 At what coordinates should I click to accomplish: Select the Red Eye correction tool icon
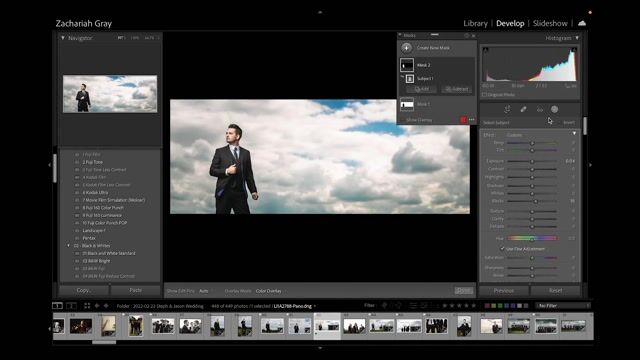click(540, 110)
